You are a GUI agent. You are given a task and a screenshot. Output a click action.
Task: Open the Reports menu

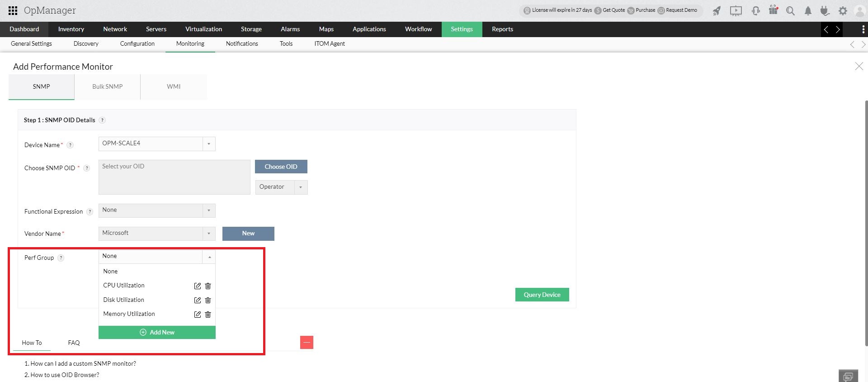point(503,29)
